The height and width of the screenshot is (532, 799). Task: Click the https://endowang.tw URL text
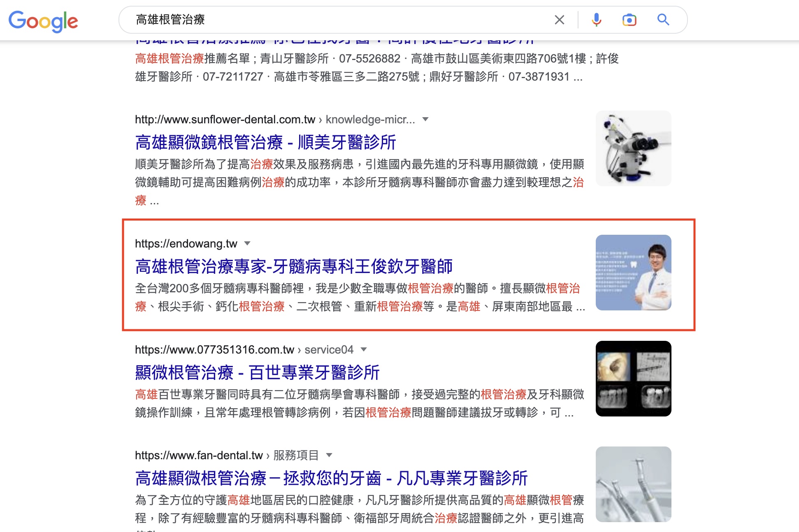click(186, 244)
